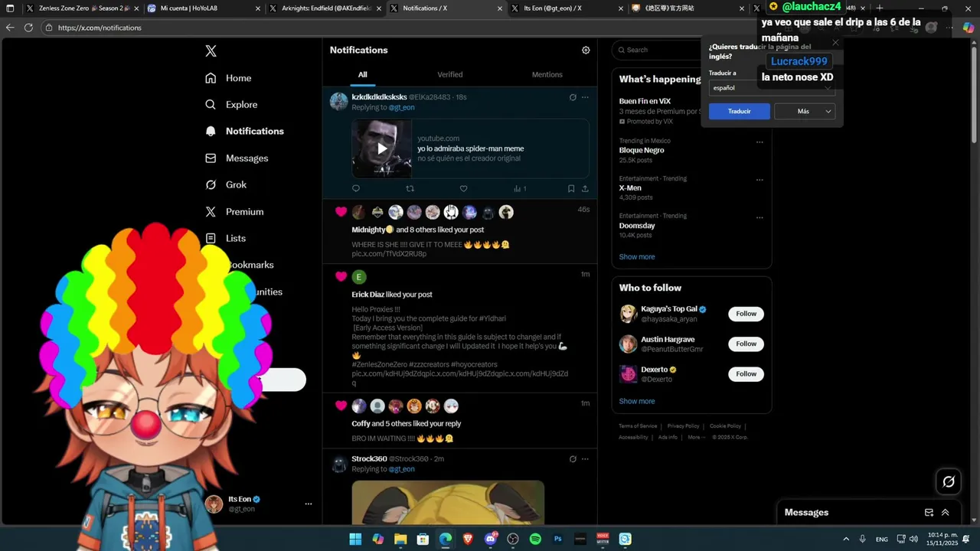Open Spotify from the taskbar

[535, 539]
